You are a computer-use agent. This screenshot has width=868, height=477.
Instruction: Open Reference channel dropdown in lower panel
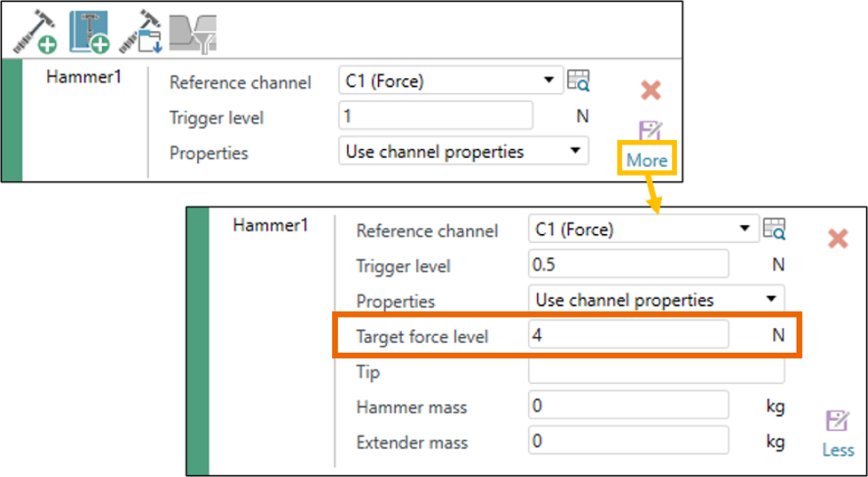(x=643, y=229)
